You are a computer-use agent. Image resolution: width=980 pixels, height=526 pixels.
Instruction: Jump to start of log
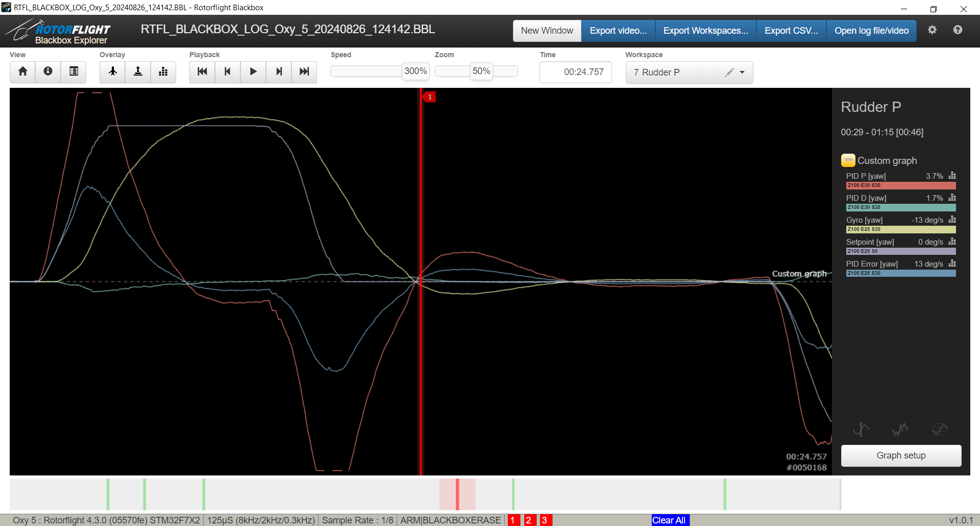pyautogui.click(x=202, y=71)
